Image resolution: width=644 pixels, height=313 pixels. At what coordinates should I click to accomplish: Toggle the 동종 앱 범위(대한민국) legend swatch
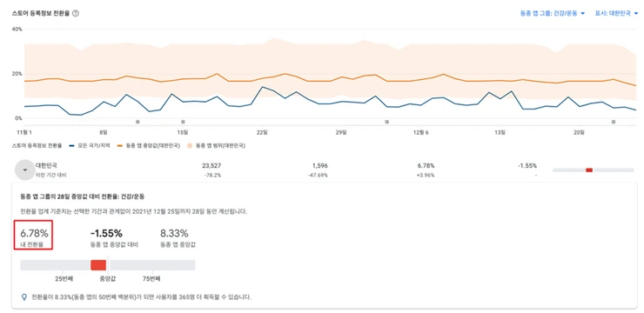coord(191,145)
